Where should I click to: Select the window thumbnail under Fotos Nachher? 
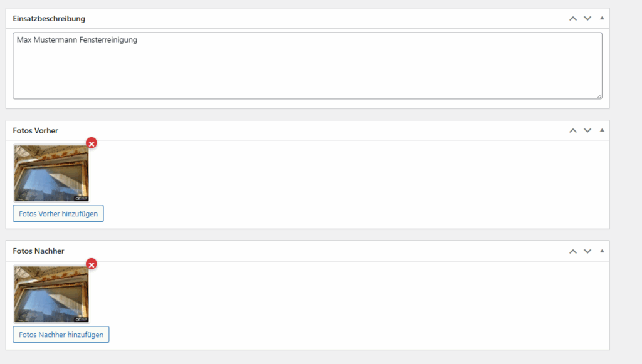point(51,294)
